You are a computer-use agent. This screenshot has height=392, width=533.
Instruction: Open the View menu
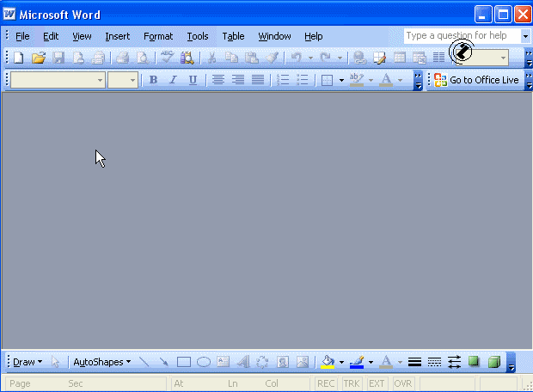click(x=82, y=36)
